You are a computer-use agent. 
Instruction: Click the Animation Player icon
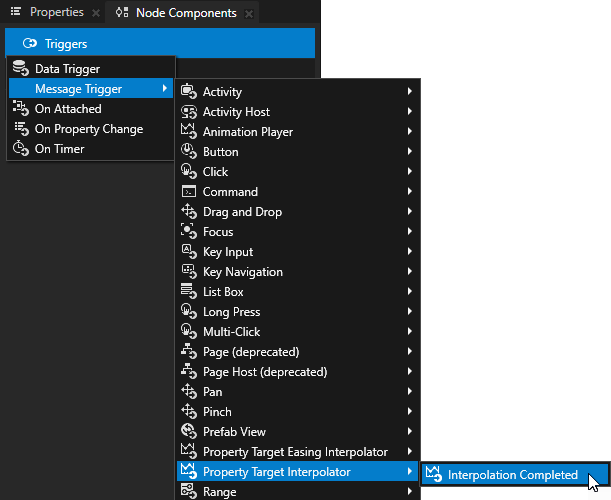(187, 132)
